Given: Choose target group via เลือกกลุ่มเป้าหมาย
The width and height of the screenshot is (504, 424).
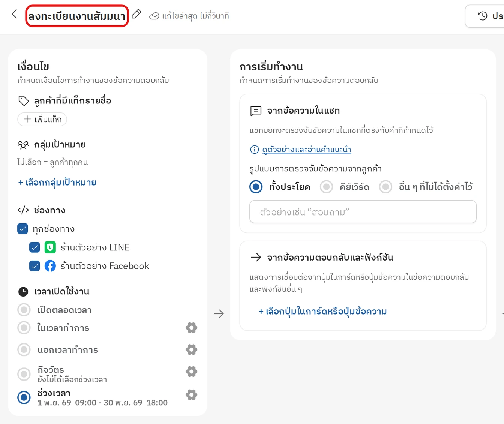Looking at the screenshot, I should pos(57,182).
